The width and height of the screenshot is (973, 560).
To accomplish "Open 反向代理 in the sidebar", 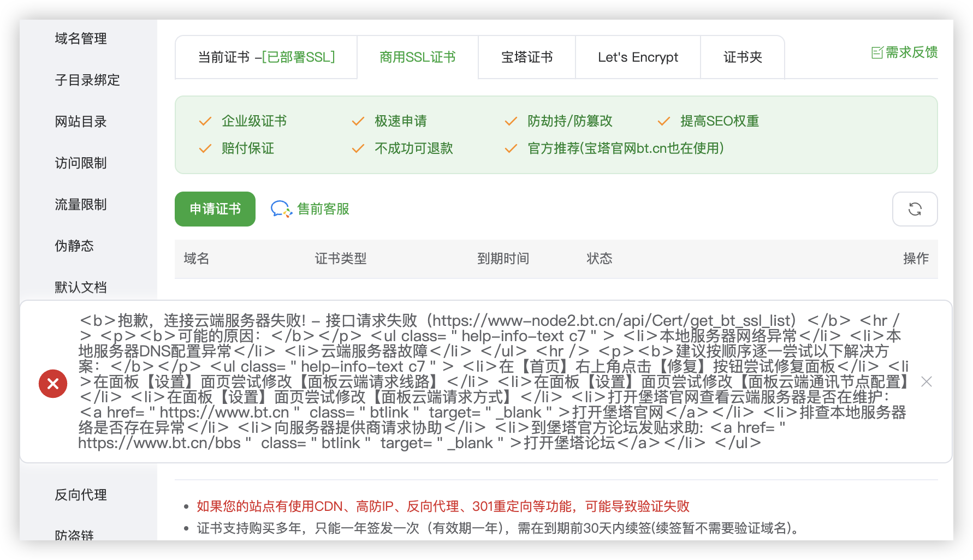I will pos(81,495).
